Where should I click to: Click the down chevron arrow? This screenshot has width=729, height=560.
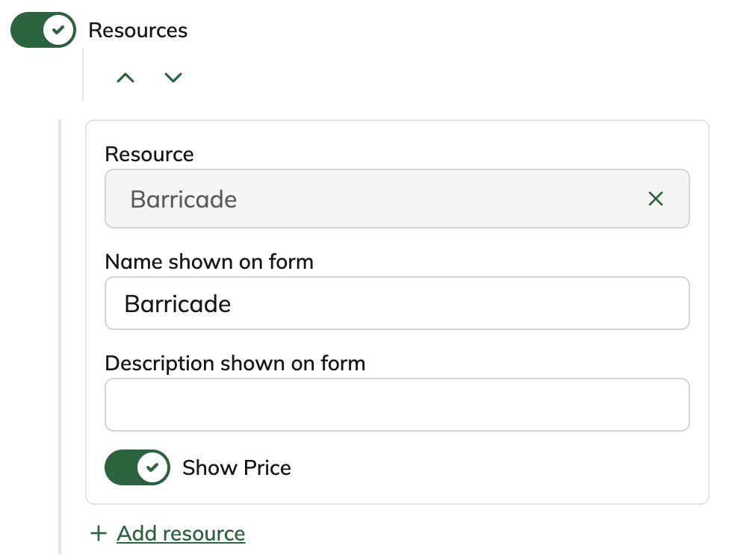pos(173,78)
